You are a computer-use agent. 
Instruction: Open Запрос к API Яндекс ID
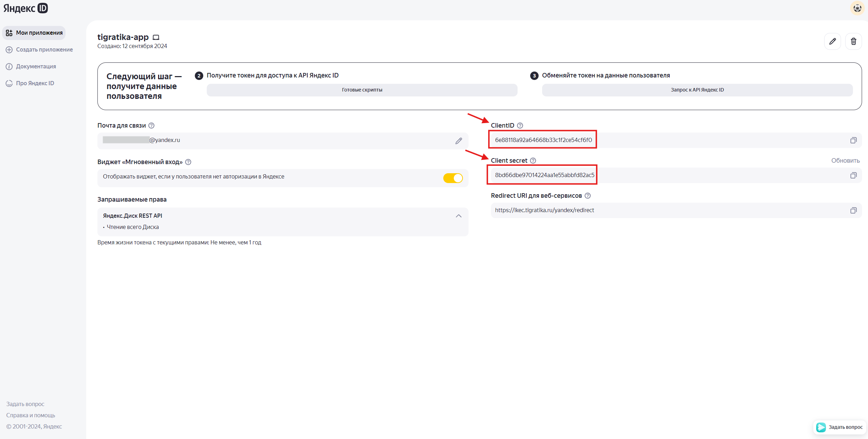(697, 90)
